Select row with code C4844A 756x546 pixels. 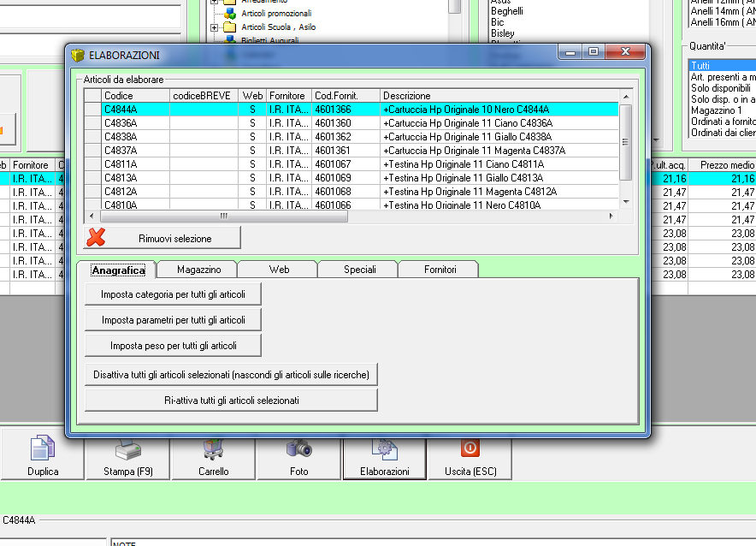[x=351, y=110]
